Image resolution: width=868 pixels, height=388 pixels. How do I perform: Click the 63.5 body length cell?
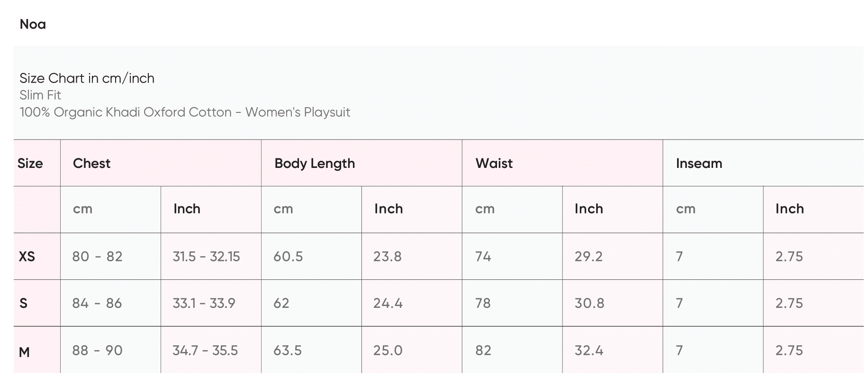tap(287, 351)
